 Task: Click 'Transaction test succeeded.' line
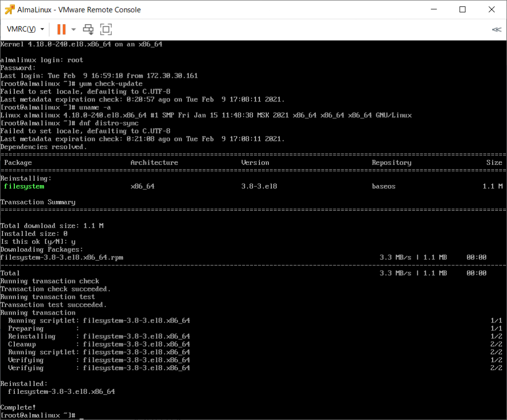coord(53,305)
